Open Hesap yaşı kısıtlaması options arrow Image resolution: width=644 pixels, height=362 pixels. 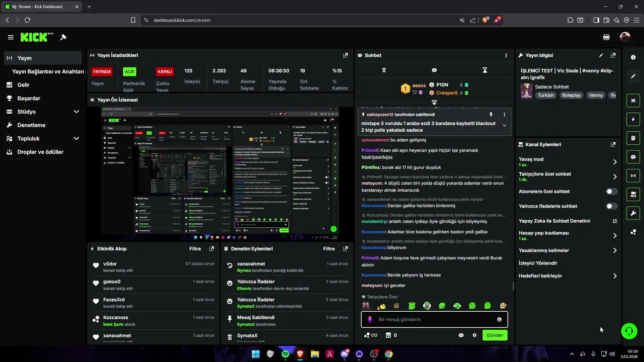(615, 235)
